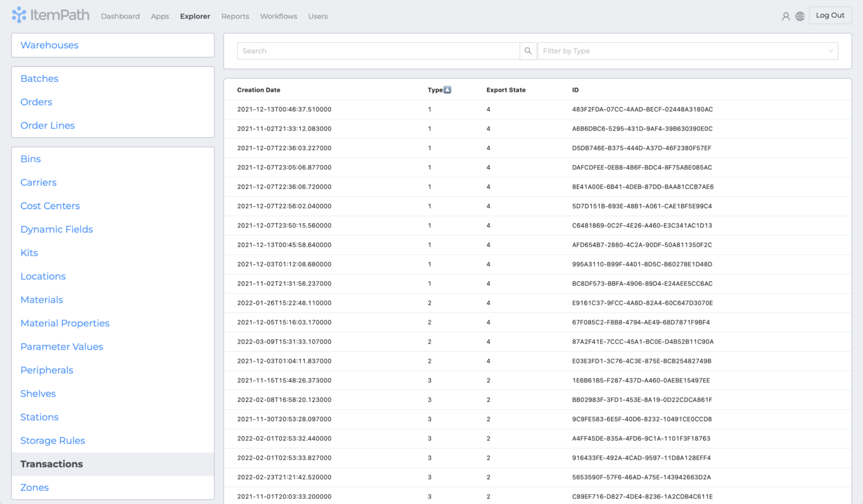Click the search magnifier icon

(x=527, y=51)
